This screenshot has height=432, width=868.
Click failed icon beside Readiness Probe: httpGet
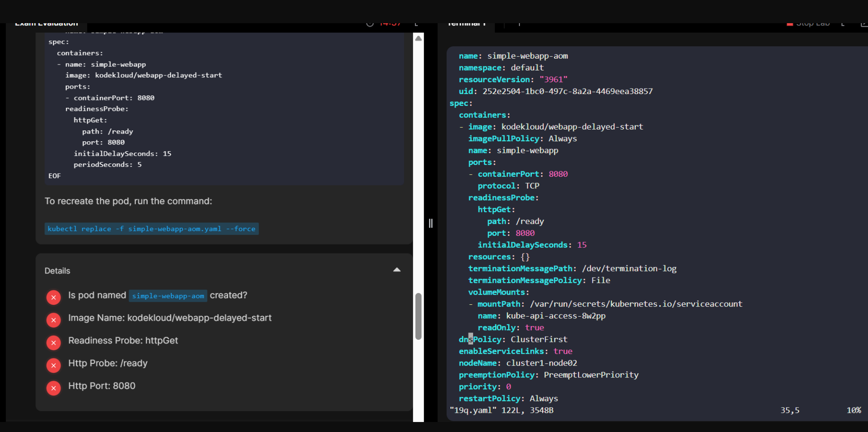[54, 343]
